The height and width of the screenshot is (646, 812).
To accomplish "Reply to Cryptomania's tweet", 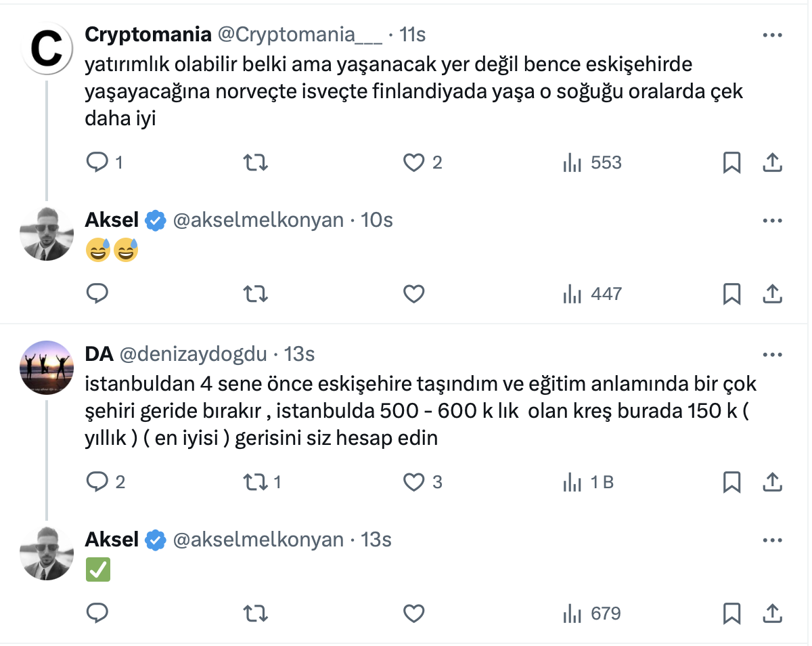I will coord(98,163).
